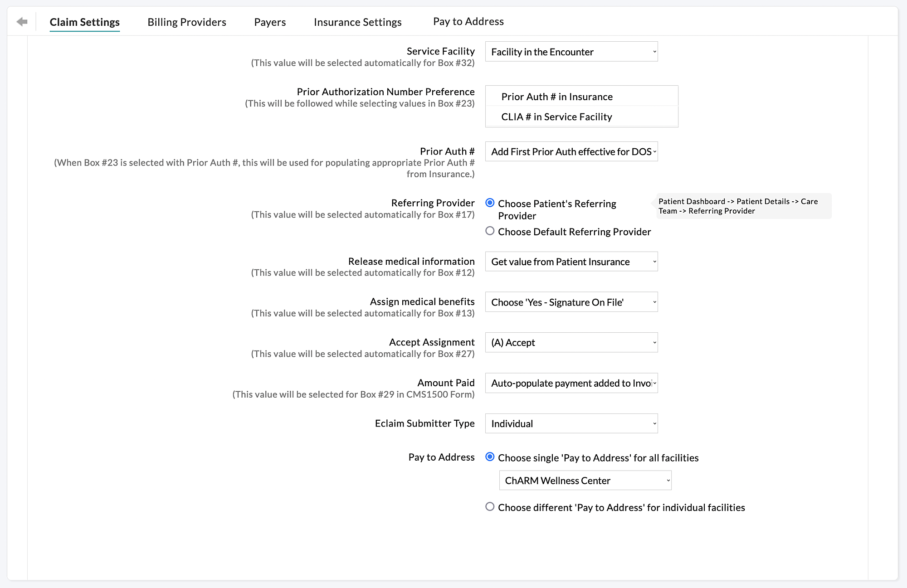Open the Accept Assignment dropdown

coord(571,342)
